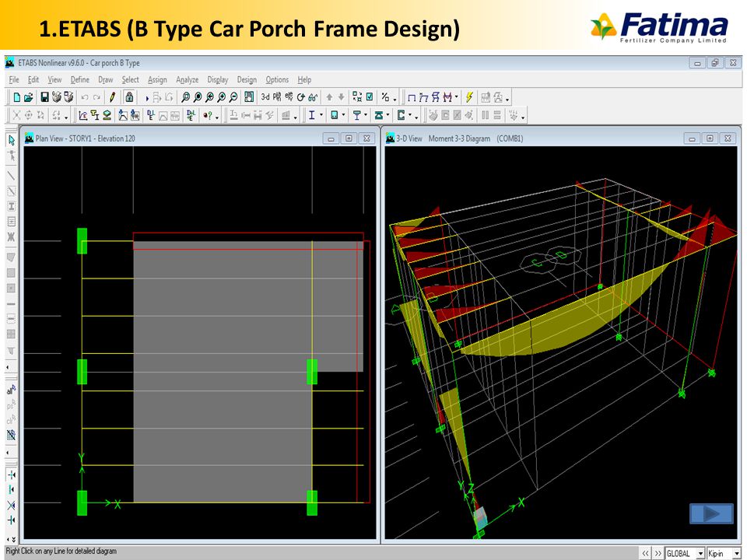Open the Design menu
This screenshot has height=560, width=747.
[x=247, y=79]
